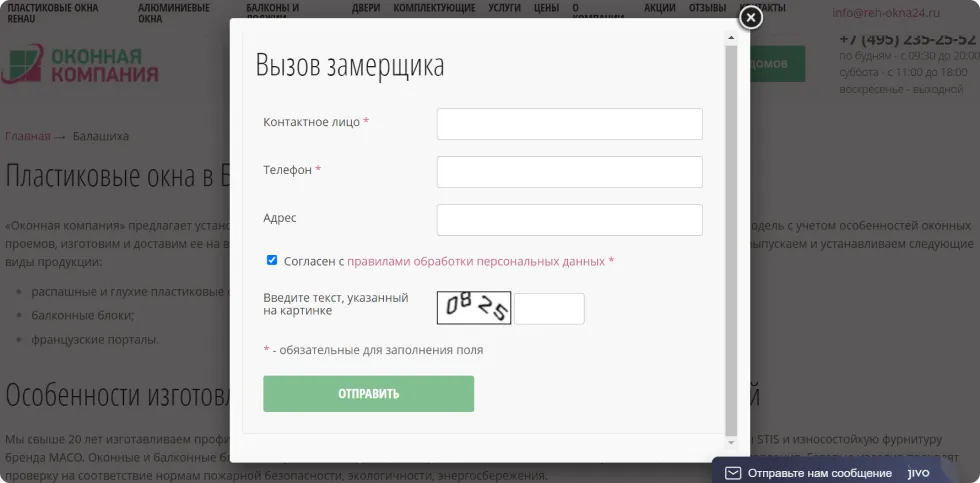Click the info@reh-okna24.ru email link
Screen dimensions: 980x483
click(x=885, y=13)
